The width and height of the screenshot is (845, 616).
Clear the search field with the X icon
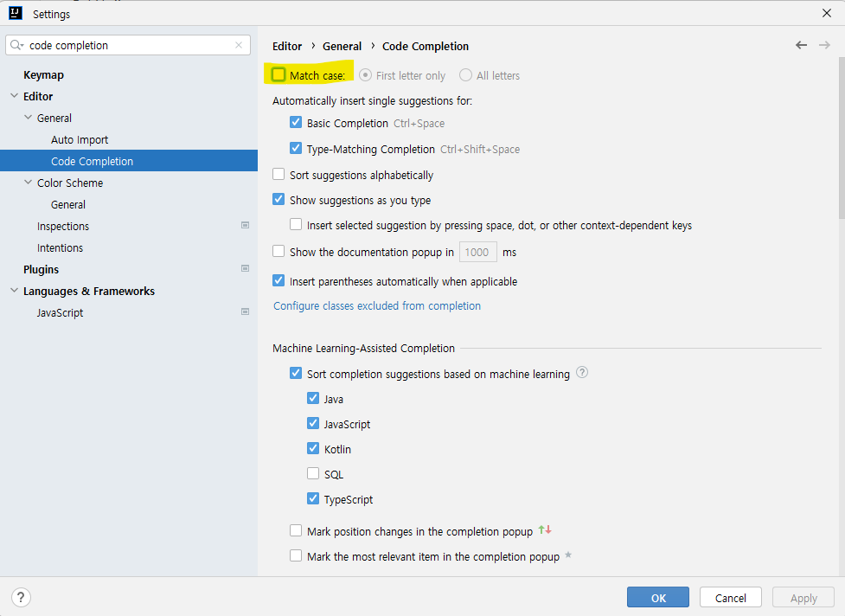pyautogui.click(x=239, y=45)
